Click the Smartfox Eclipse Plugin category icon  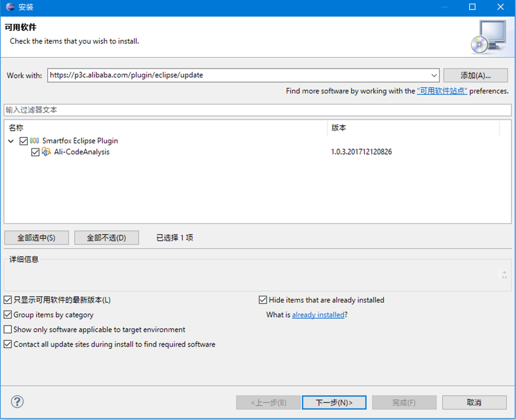tap(34, 141)
